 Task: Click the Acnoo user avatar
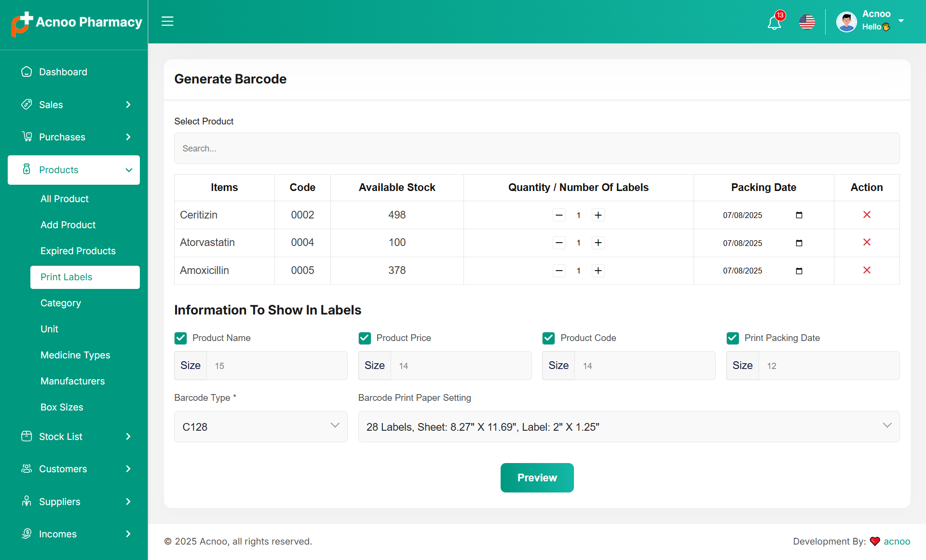(846, 22)
